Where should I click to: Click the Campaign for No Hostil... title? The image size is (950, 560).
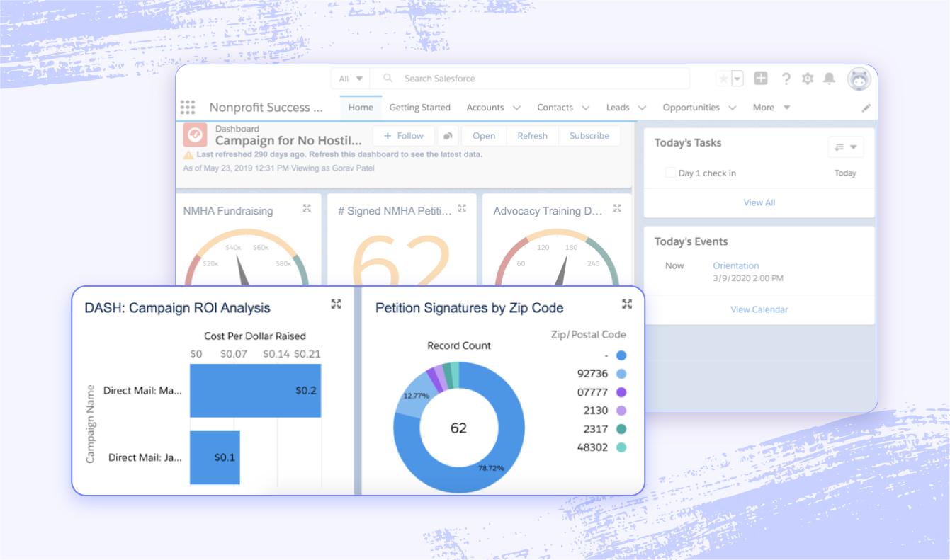click(288, 141)
